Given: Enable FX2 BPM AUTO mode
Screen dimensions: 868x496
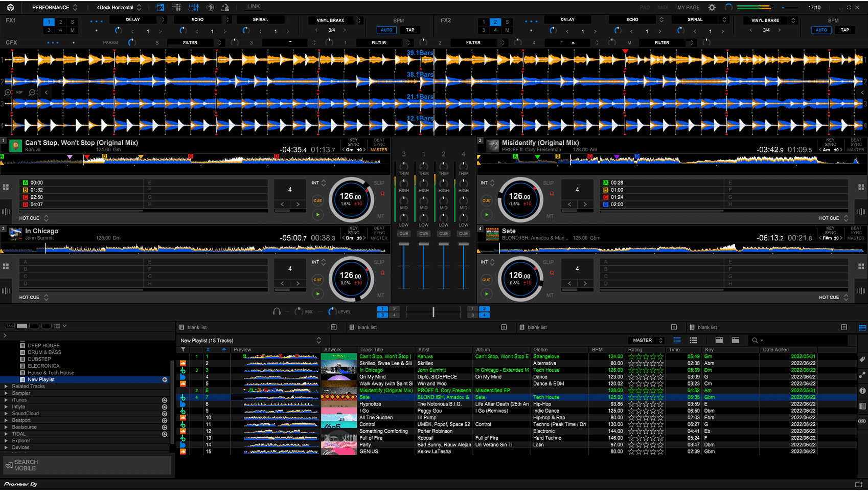Looking at the screenshot, I should (821, 30).
